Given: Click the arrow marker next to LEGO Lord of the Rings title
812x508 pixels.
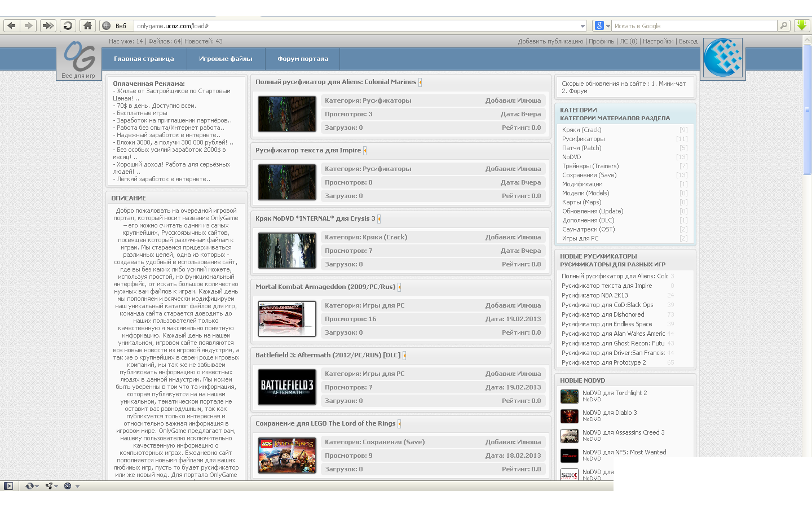Looking at the screenshot, I should click(399, 424).
